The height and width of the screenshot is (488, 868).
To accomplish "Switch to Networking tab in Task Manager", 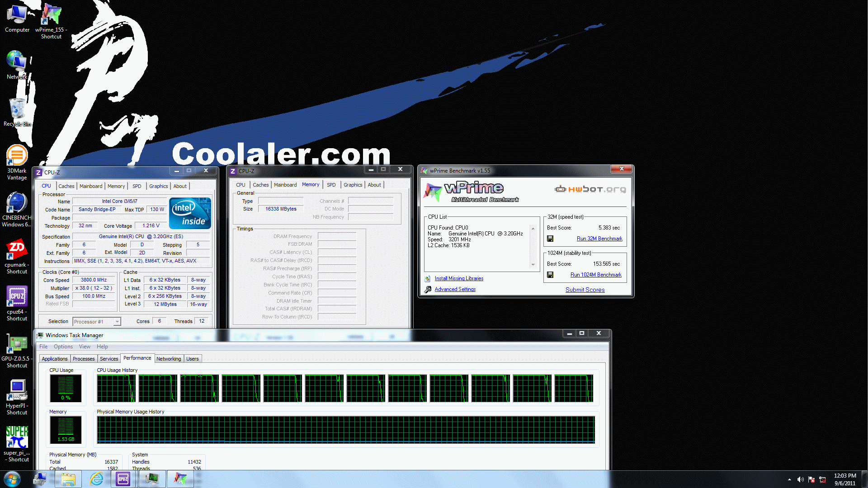I will [169, 359].
